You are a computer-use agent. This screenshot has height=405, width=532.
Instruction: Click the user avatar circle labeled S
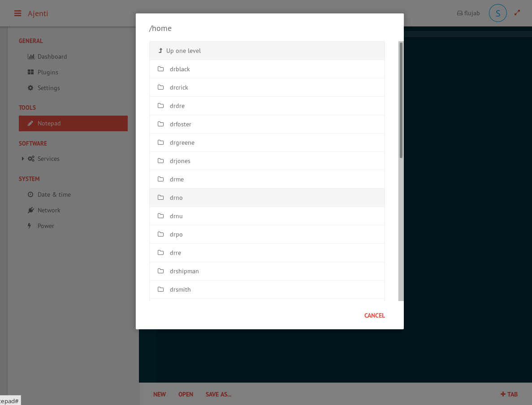(x=497, y=13)
